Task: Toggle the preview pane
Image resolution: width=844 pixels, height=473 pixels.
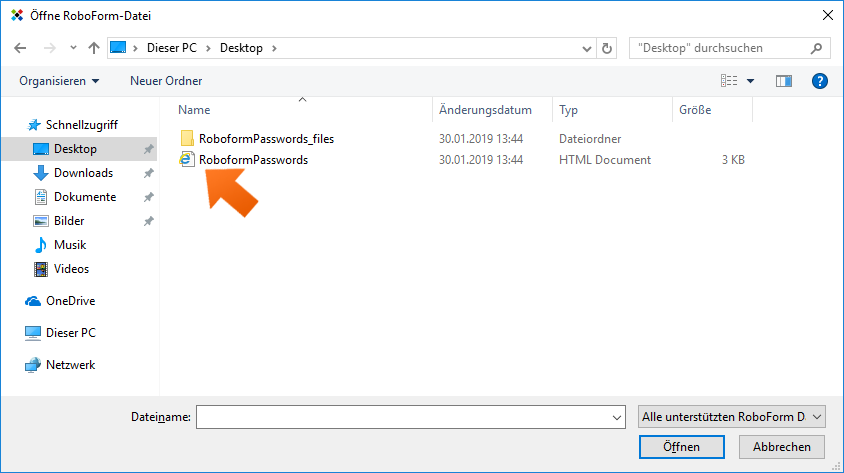Action: [784, 81]
